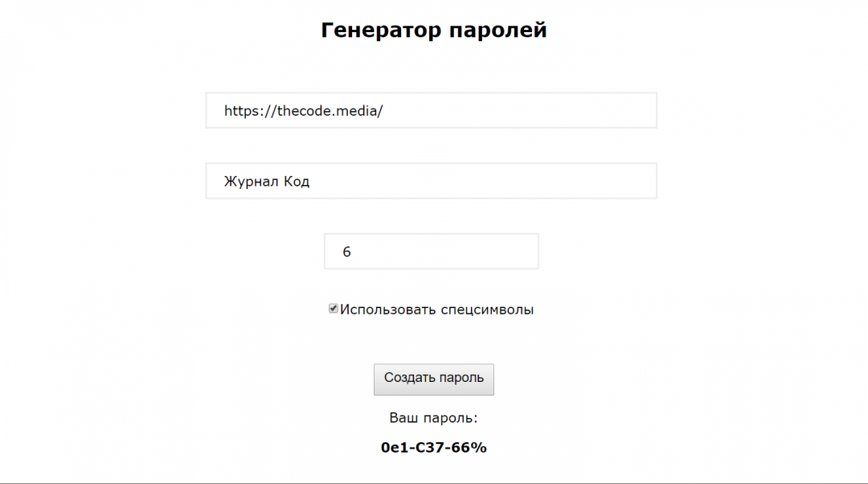Focus the "Журнал Код" text field
This screenshot has width=868, height=484.
tap(431, 182)
